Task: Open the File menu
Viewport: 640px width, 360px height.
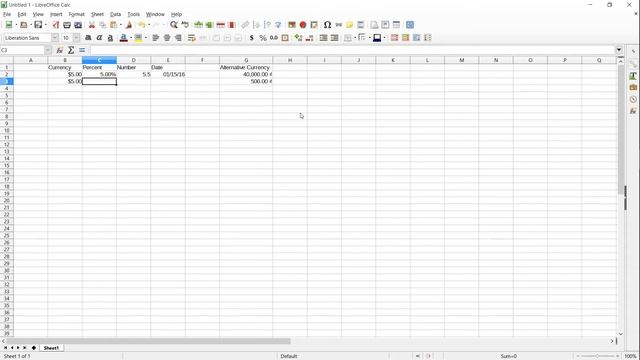Action: [x=7, y=14]
